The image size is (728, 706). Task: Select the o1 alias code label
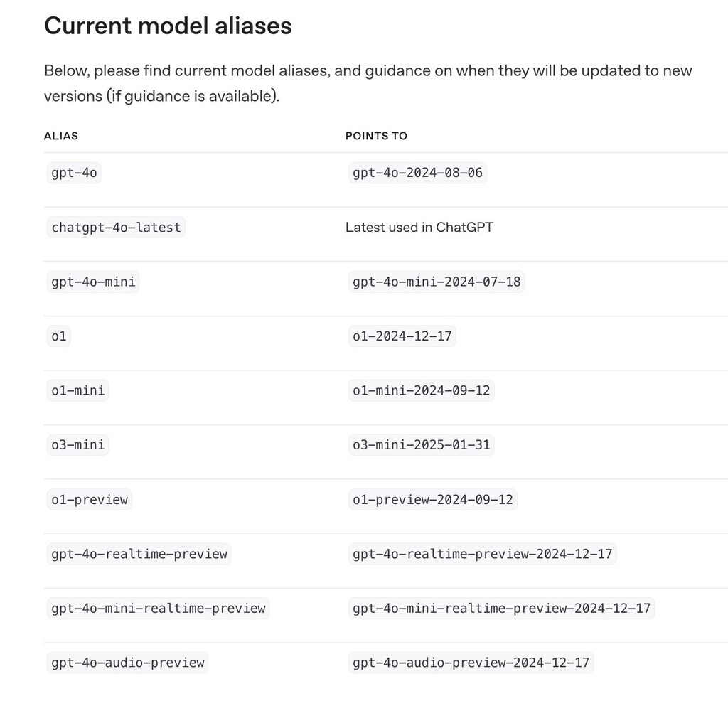click(59, 336)
